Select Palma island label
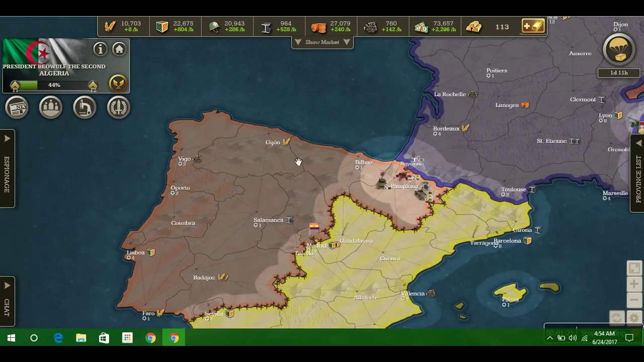 (510, 299)
